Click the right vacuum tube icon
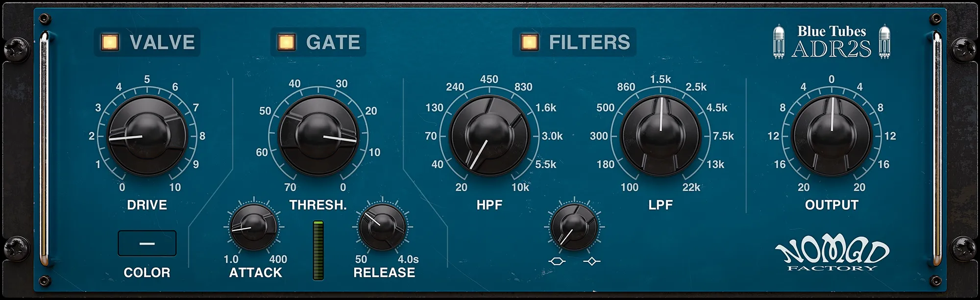Viewport: 980px width, 300px height. pos(884,42)
